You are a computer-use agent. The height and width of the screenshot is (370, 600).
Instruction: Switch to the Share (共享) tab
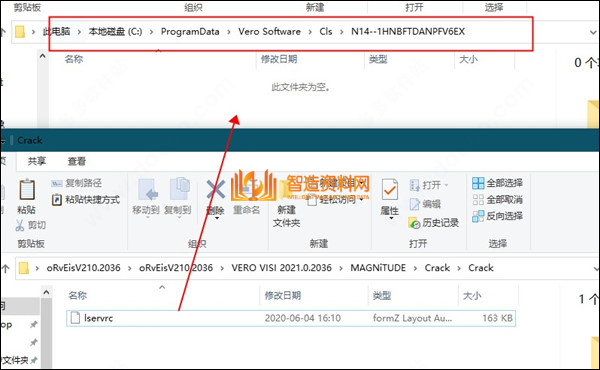37,161
